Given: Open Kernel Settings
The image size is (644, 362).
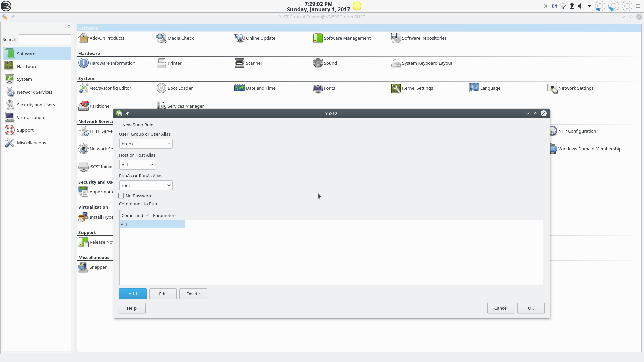Looking at the screenshot, I should pyautogui.click(x=412, y=88).
